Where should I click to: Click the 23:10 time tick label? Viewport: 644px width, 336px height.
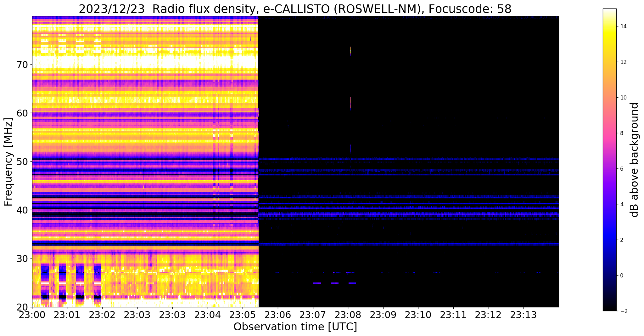pos(418,315)
